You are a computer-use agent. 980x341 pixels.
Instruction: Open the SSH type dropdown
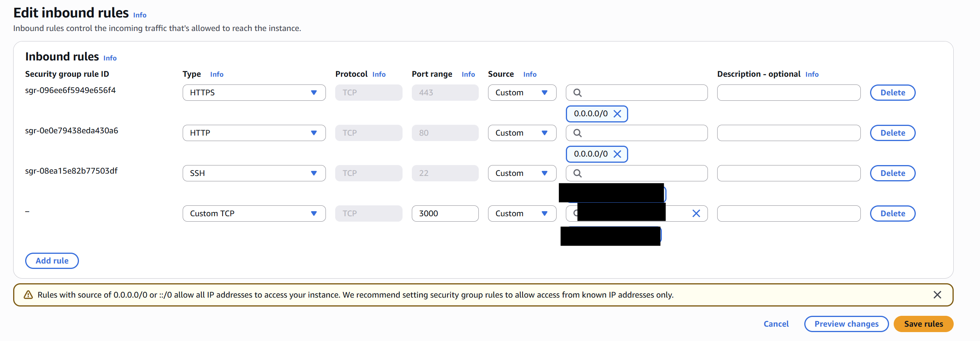(254, 173)
